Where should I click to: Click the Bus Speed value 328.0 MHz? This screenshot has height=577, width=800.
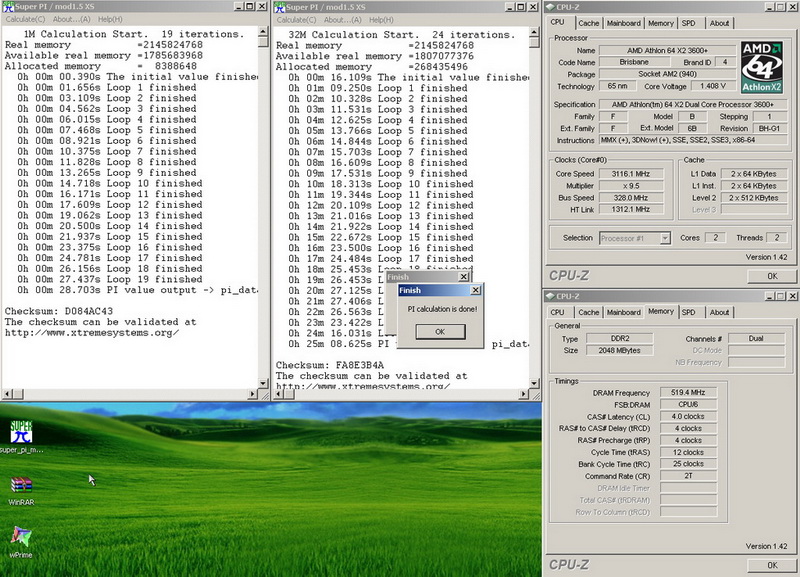(631, 197)
